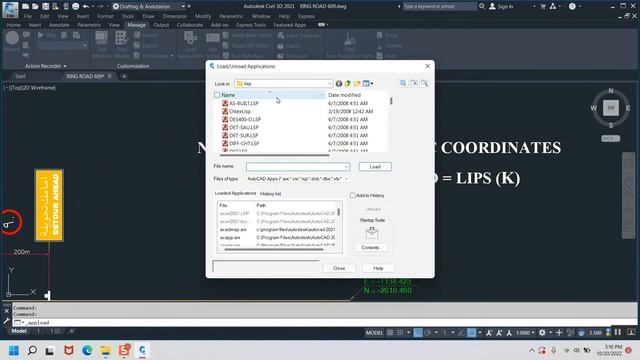Open the Annotate ribbon tab
Screen dimensions: 640x360
point(59,25)
